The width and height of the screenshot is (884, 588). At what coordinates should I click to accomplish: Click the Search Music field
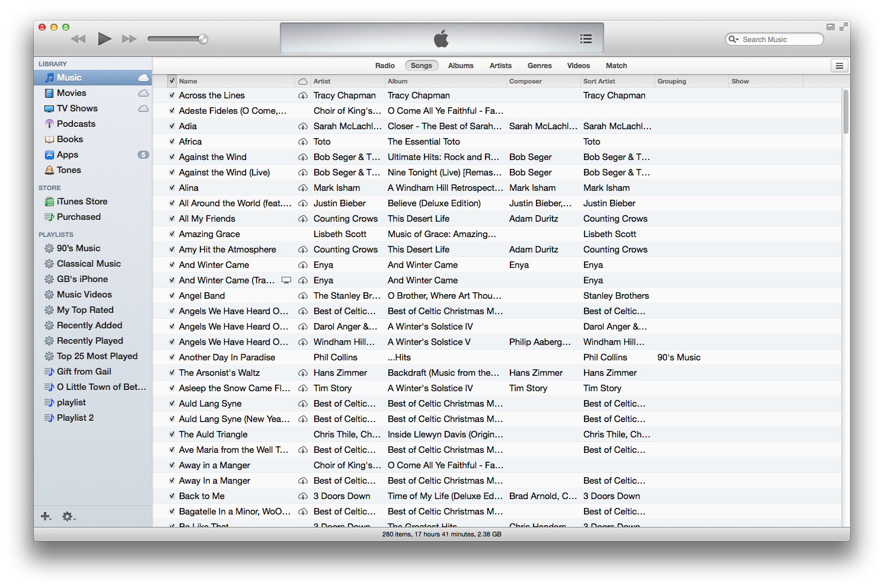(774, 40)
